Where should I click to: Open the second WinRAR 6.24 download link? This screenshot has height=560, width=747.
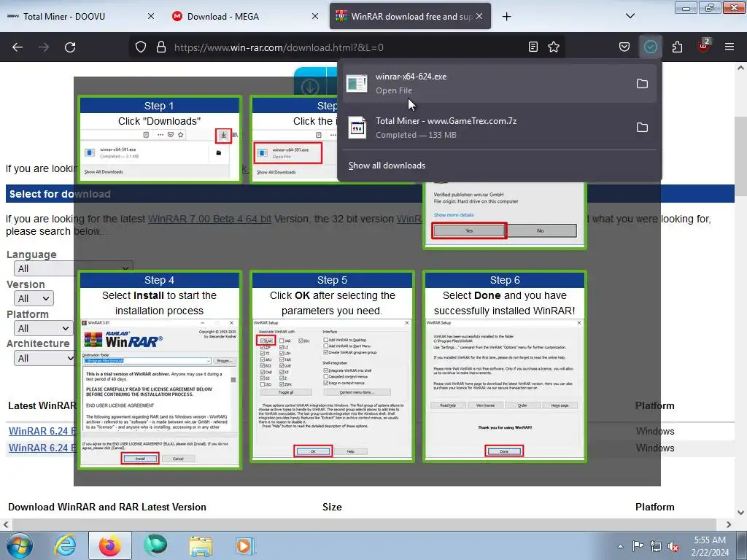pyautogui.click(x=42, y=448)
